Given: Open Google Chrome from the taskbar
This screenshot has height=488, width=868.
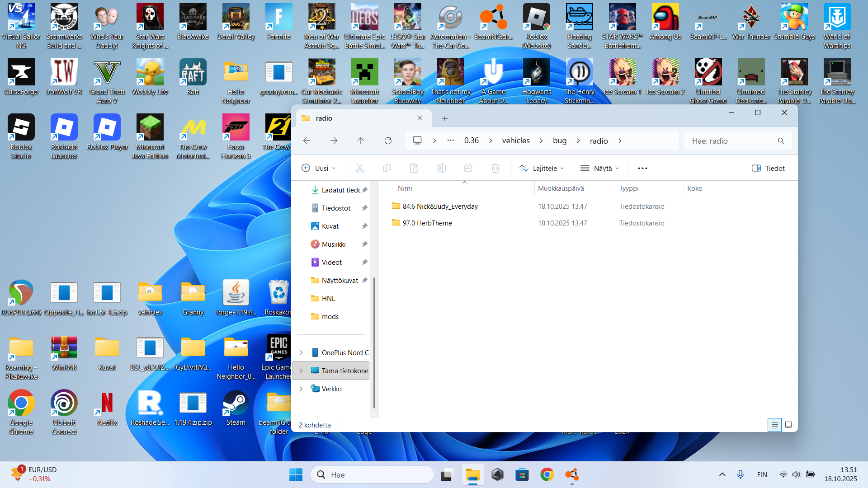Looking at the screenshot, I should (x=547, y=474).
